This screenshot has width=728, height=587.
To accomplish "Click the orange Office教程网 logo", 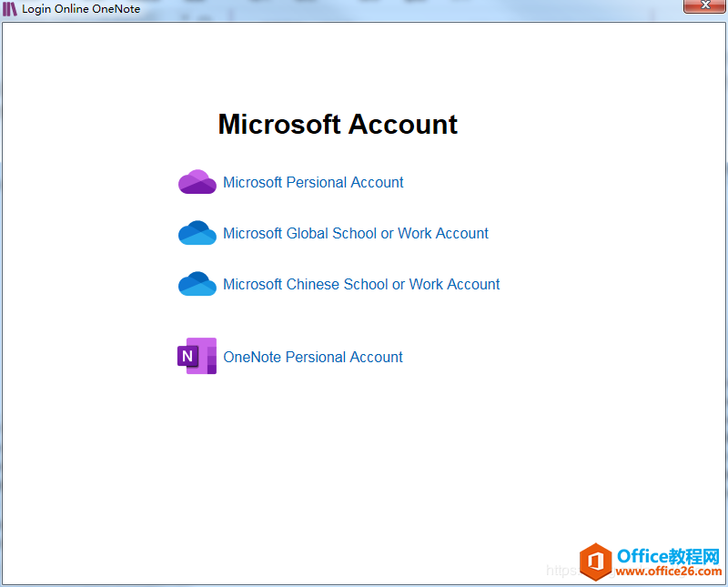I will click(x=596, y=562).
